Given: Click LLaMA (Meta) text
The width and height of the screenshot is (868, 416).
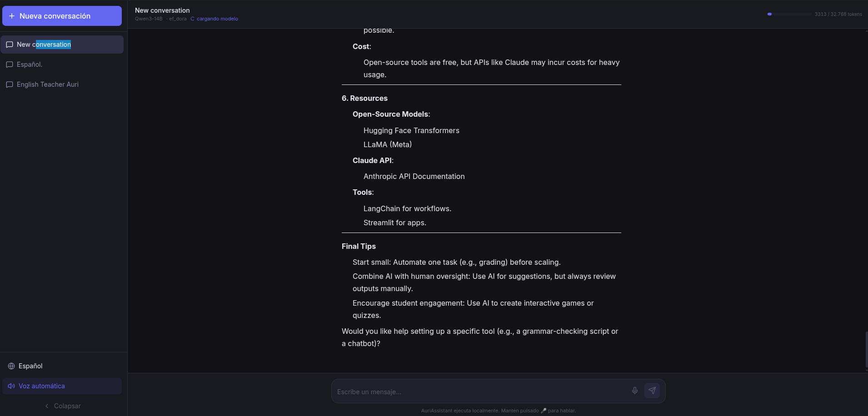Looking at the screenshot, I should pyautogui.click(x=388, y=144).
